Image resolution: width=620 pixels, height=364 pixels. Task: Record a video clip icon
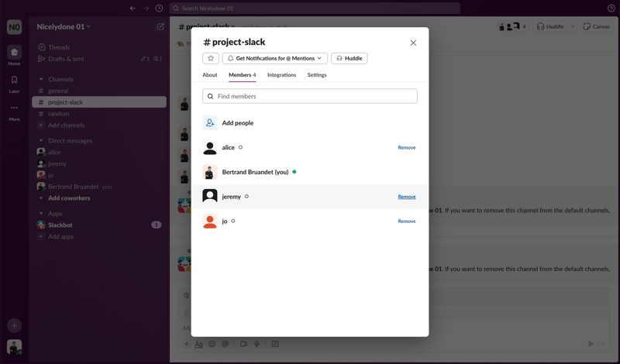point(243,344)
